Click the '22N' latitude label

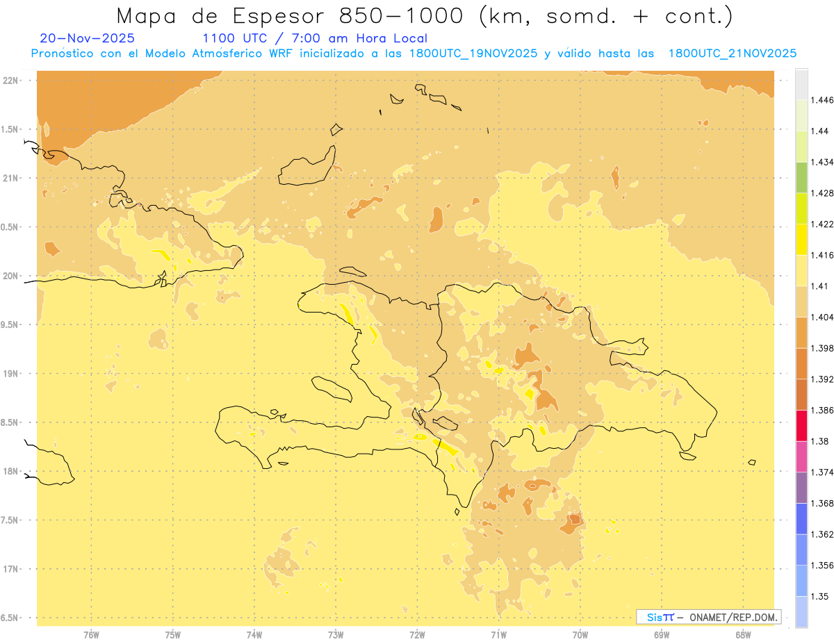click(x=10, y=81)
